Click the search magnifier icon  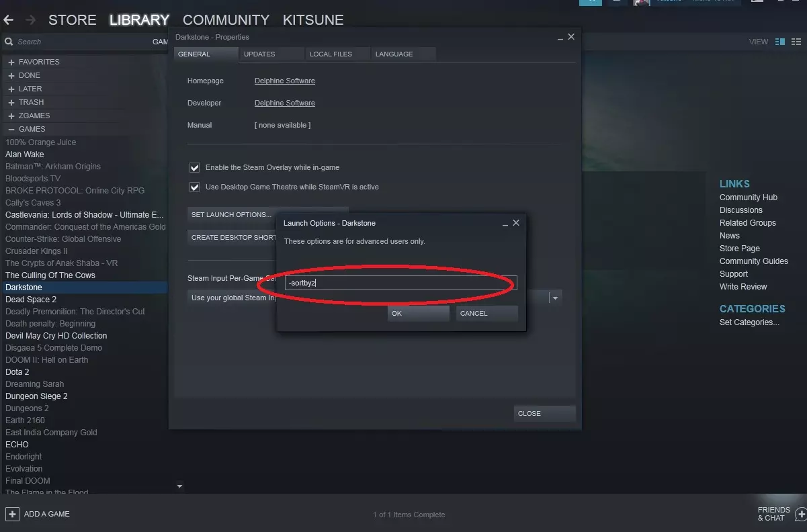(x=9, y=42)
